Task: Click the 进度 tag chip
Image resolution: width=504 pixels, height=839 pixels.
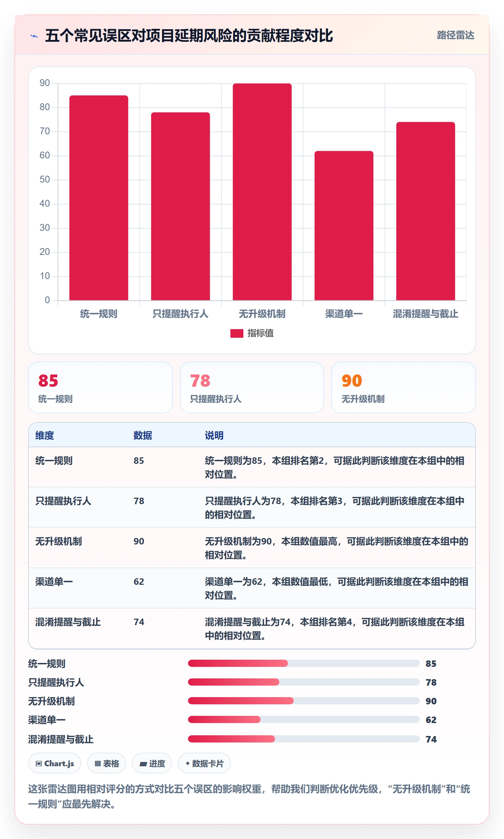Action: (x=152, y=763)
